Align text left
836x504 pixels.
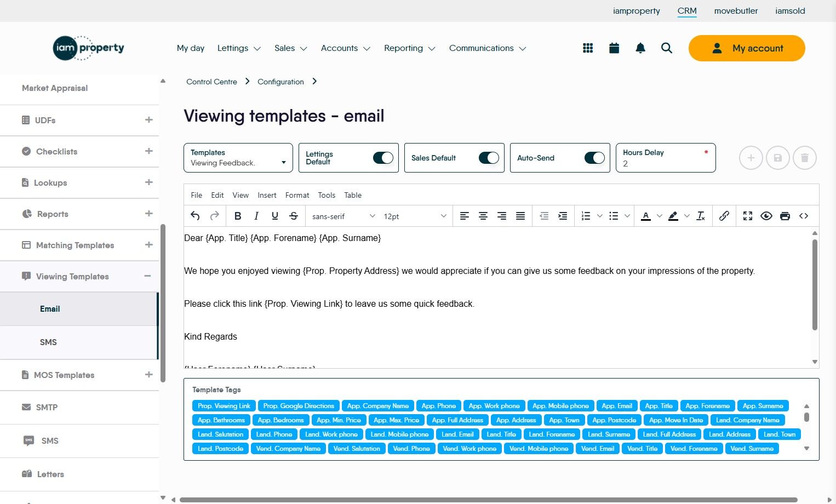pyautogui.click(x=465, y=216)
